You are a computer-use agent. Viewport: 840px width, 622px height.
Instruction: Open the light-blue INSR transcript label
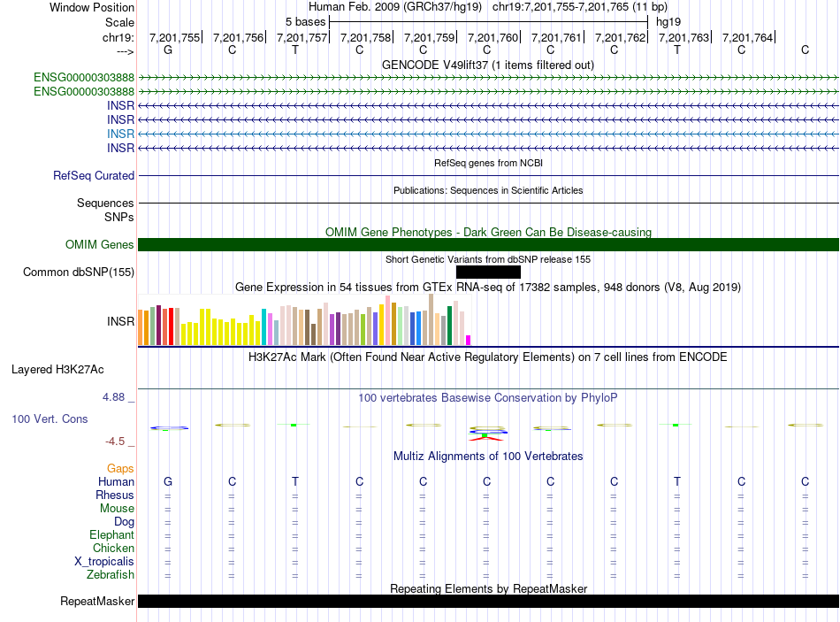[x=120, y=134]
